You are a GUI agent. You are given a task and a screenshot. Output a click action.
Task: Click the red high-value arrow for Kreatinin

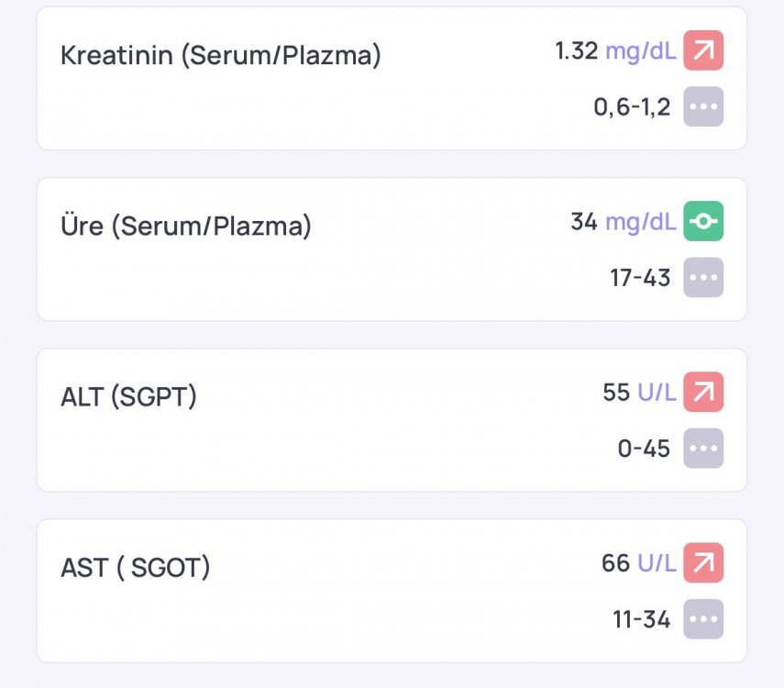click(x=703, y=50)
